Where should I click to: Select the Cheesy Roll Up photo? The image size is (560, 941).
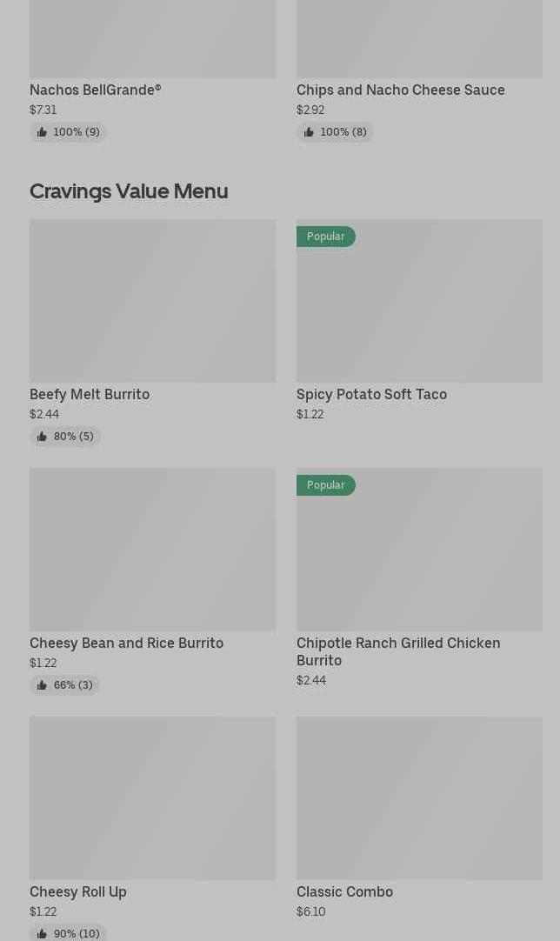[152, 798]
